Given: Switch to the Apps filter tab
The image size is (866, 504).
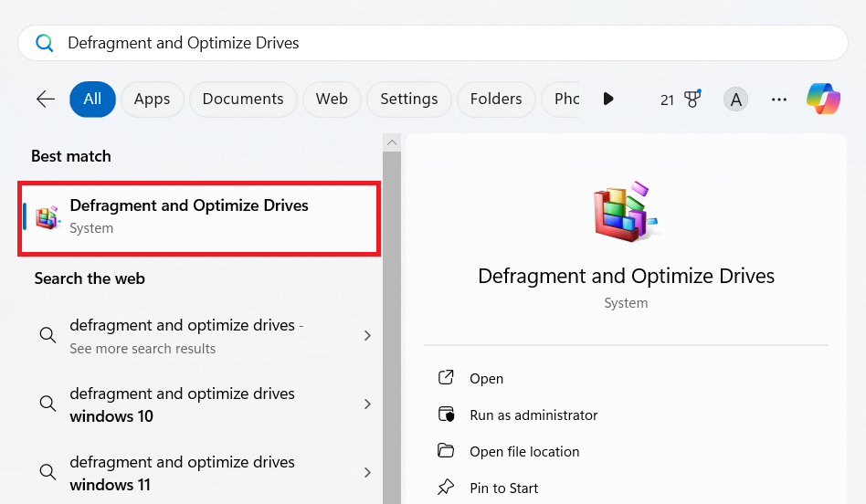Looking at the screenshot, I should click(152, 99).
